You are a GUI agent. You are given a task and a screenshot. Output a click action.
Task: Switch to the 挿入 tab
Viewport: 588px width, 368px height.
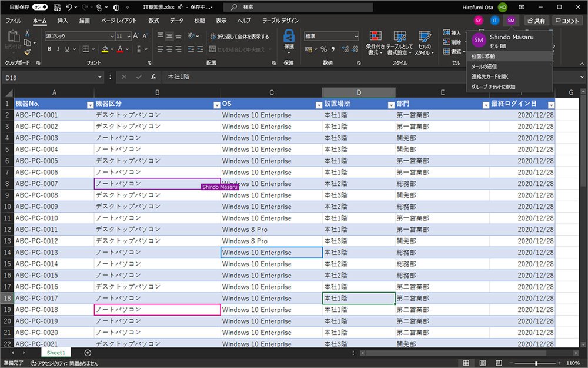tap(63, 21)
